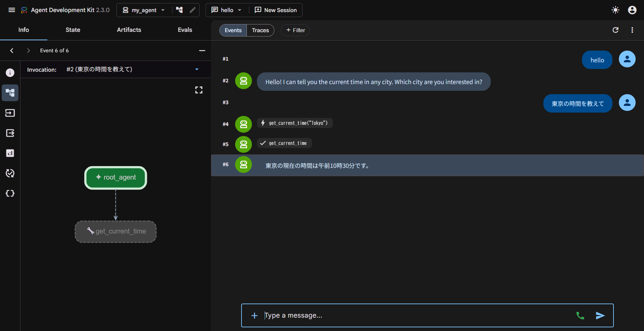Click the agent avatar on event #4

(x=244, y=124)
